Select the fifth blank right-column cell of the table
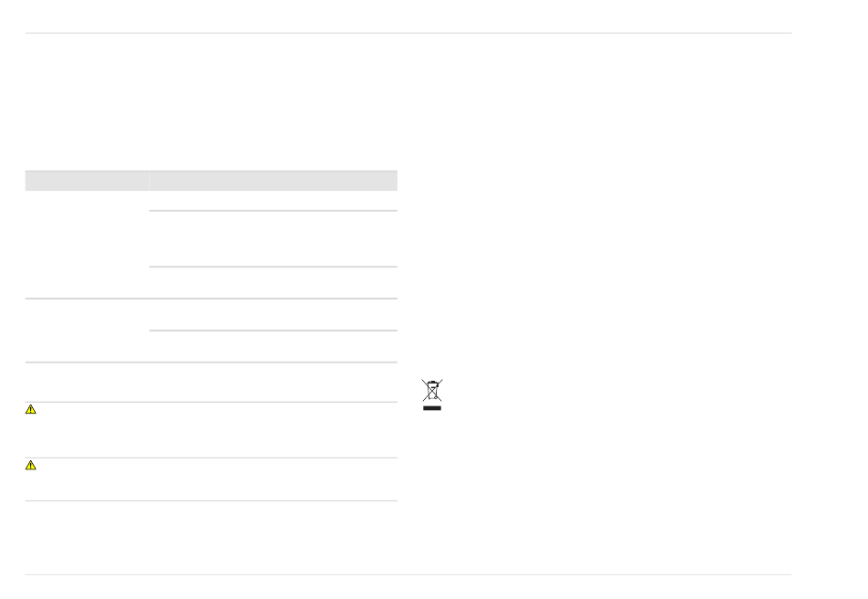The image size is (868, 599). 273,346
